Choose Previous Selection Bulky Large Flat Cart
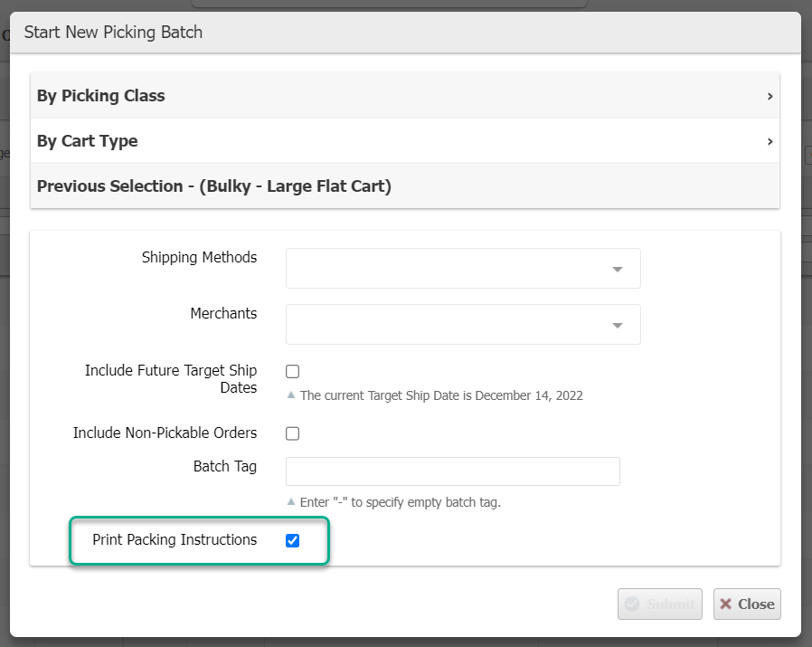 tap(213, 186)
